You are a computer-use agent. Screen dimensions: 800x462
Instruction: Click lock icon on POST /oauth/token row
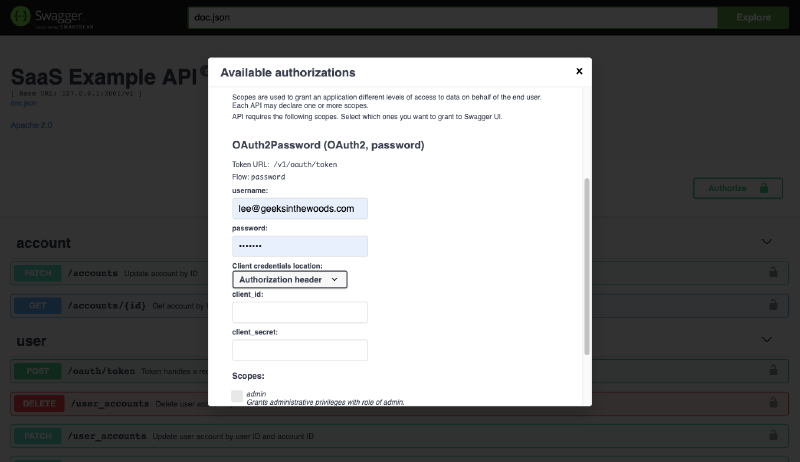coord(773,372)
